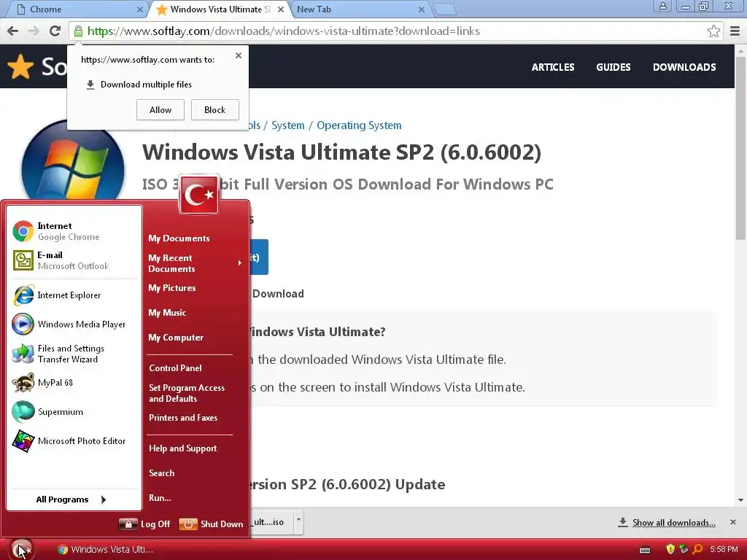Screen dimensions: 747x560
Task: Close the download permission popup
Action: pos(239,55)
